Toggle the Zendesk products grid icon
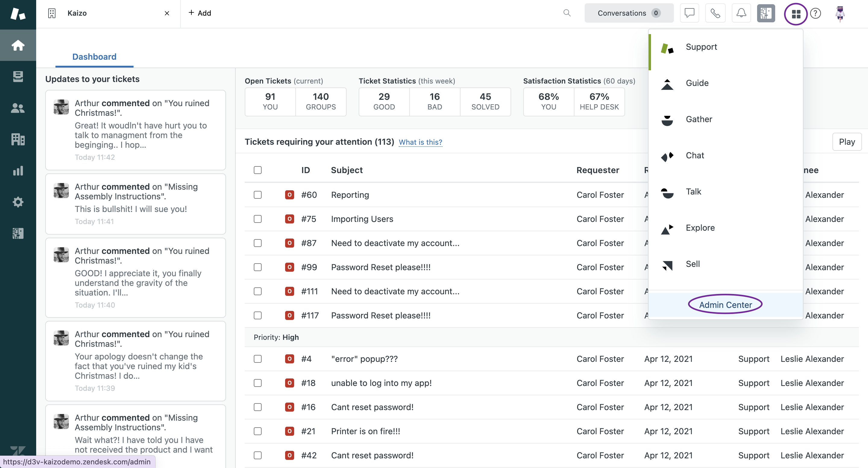The image size is (868, 468). 796,14
